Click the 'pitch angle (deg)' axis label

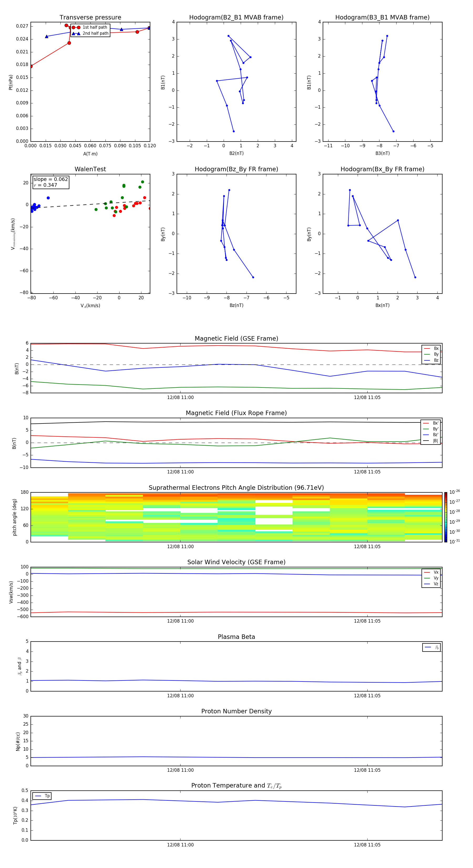point(14,517)
